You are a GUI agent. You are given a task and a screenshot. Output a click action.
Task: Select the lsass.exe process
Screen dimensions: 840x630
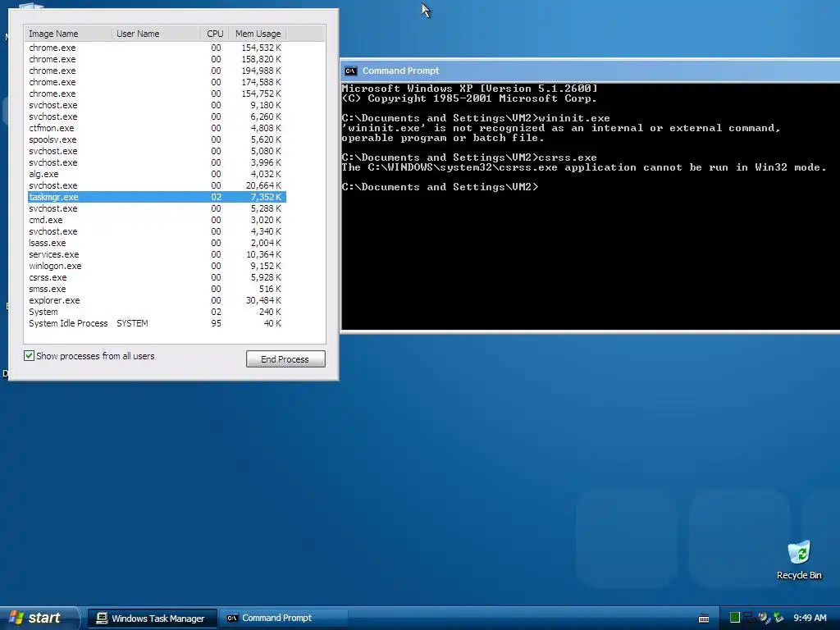click(157, 243)
